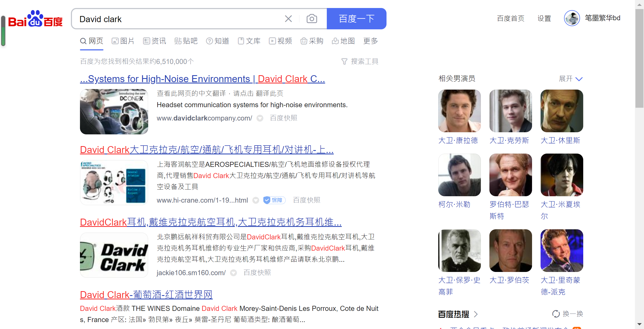Click DC ONE-X headset thumbnail
This screenshot has width=644, height=329.
(114, 112)
